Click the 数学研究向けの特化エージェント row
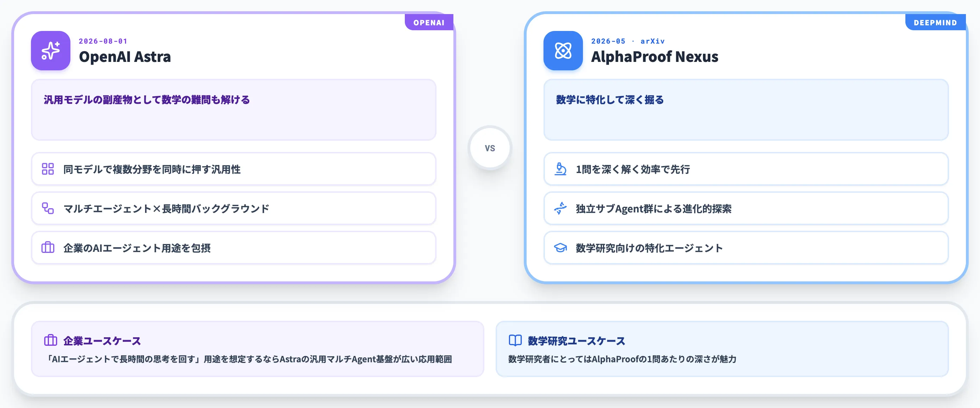This screenshot has height=408, width=980. [746, 248]
